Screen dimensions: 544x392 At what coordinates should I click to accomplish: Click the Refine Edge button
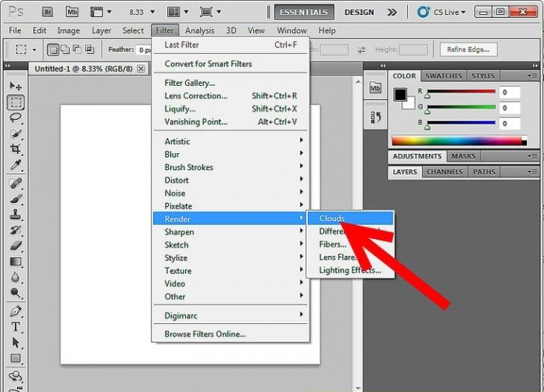point(468,50)
